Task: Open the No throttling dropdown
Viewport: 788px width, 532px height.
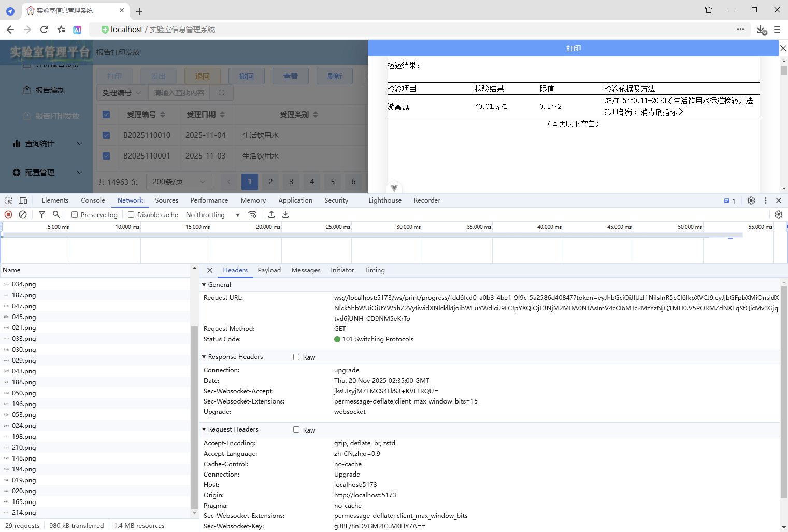Action: [x=213, y=214]
